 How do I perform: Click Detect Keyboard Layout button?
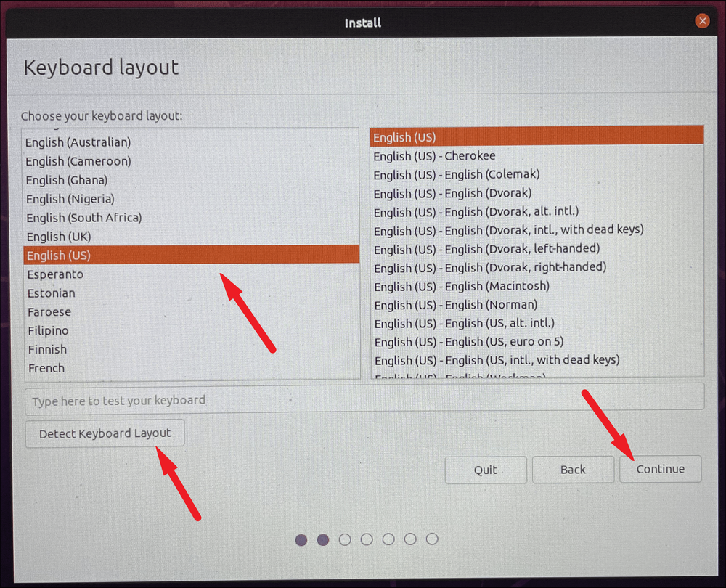(105, 433)
